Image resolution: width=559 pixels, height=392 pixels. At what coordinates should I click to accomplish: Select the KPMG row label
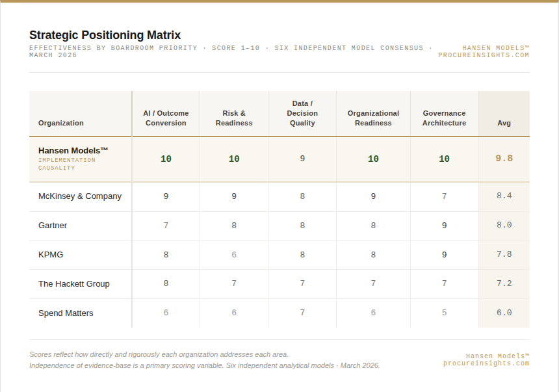51,255
